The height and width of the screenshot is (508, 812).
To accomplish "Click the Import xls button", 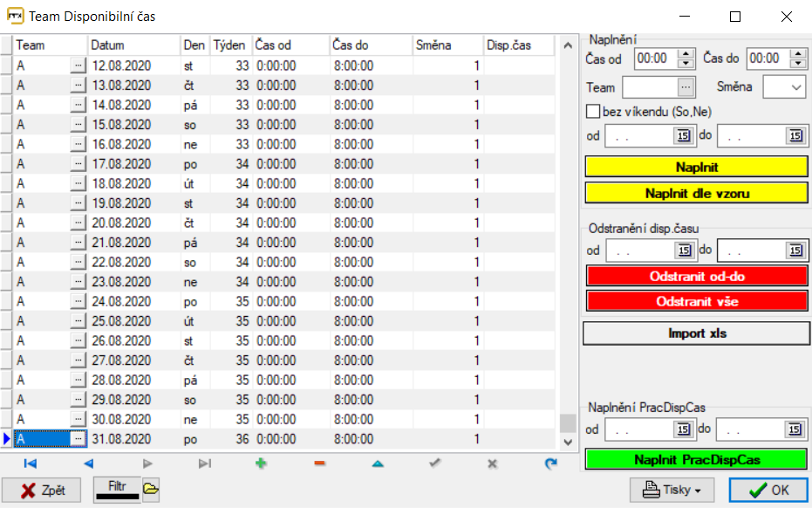I will coord(696,333).
